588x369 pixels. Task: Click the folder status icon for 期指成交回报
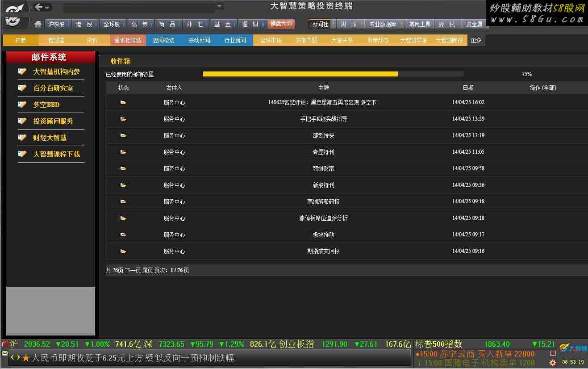pos(123,252)
